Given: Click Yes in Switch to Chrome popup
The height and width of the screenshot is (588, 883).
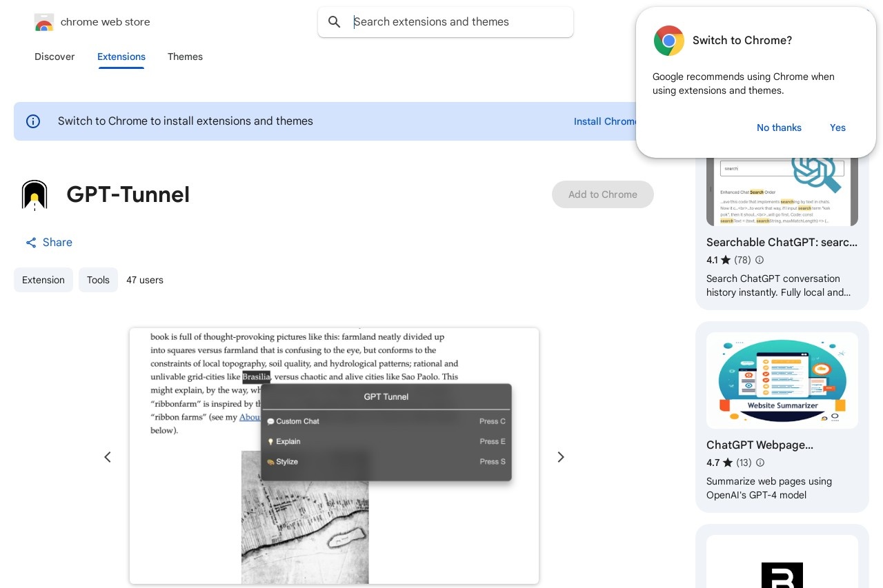Looking at the screenshot, I should [x=837, y=128].
